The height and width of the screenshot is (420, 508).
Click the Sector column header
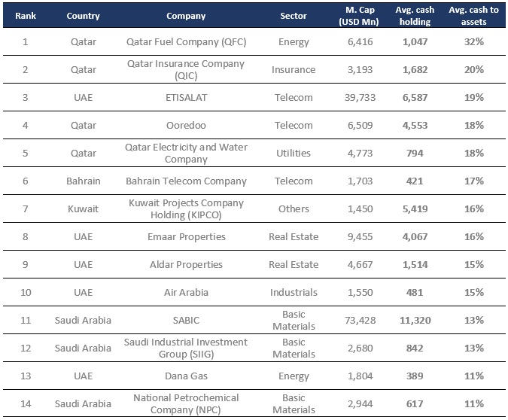point(293,16)
